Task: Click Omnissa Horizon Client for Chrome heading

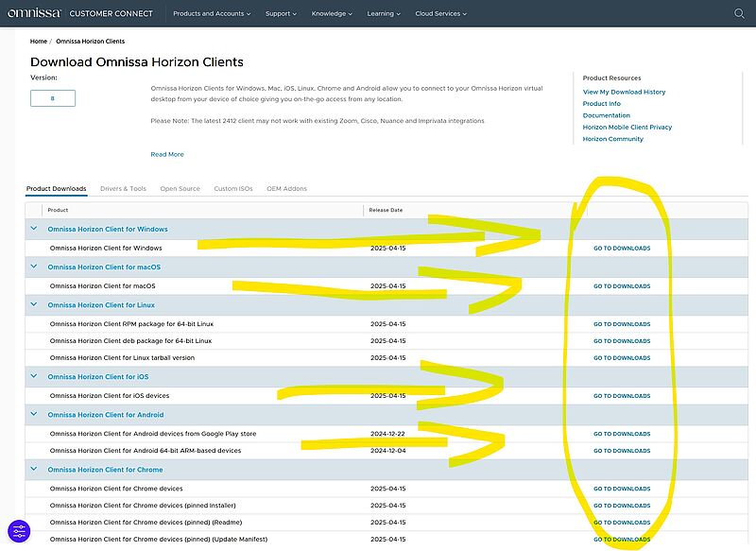Action: (x=105, y=470)
